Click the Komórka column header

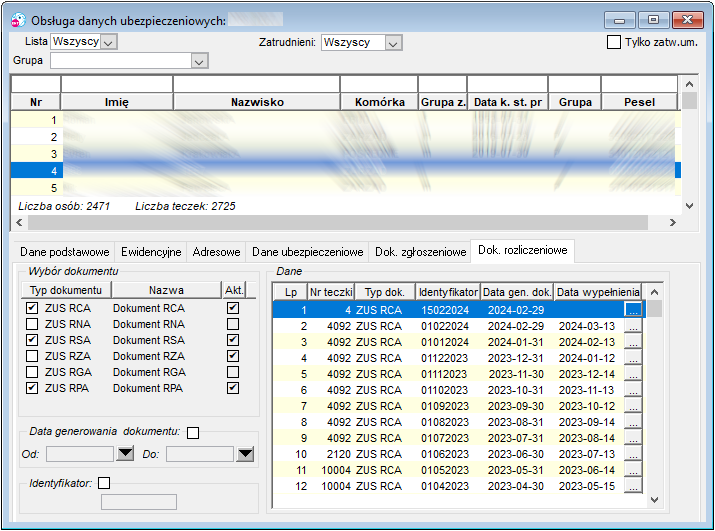379,102
